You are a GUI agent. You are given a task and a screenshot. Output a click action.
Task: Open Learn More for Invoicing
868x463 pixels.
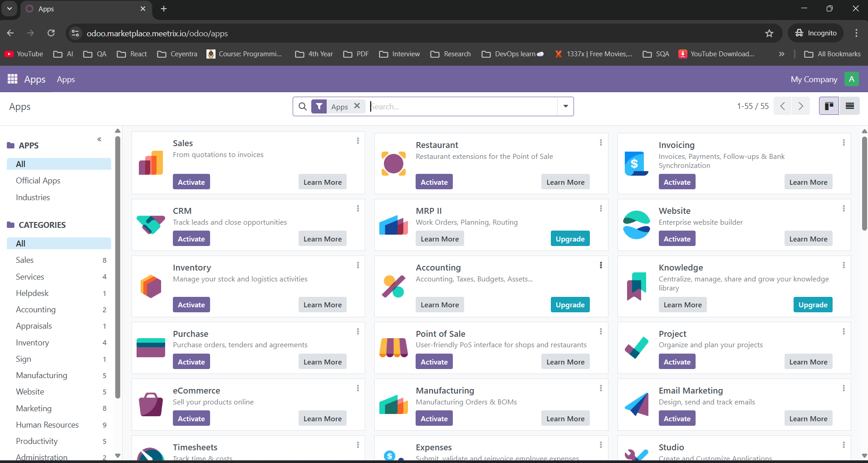[808, 182]
